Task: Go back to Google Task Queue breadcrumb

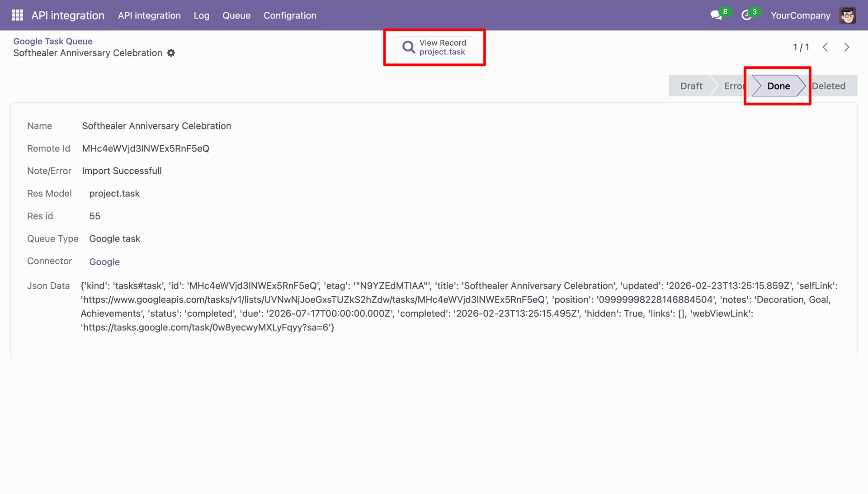Action: pyautogui.click(x=53, y=41)
